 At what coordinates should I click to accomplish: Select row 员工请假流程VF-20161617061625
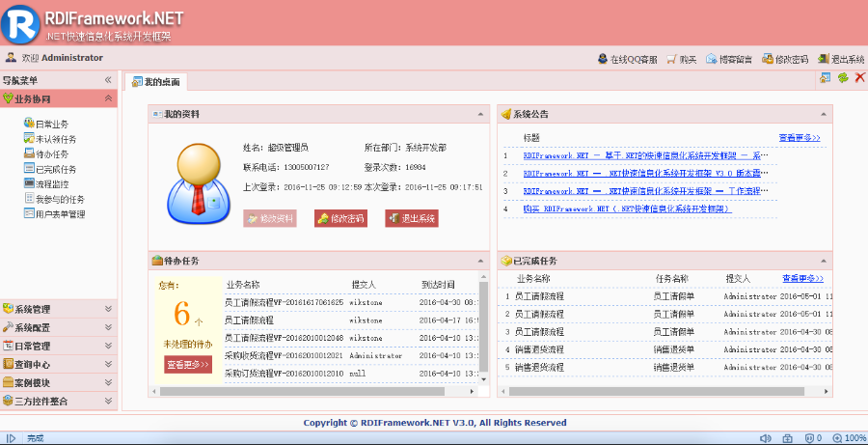(x=350, y=302)
